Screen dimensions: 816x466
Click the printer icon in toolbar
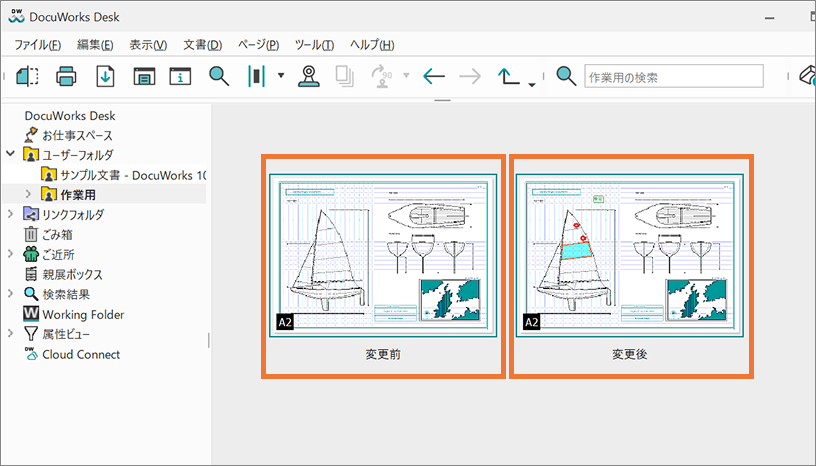[x=66, y=76]
